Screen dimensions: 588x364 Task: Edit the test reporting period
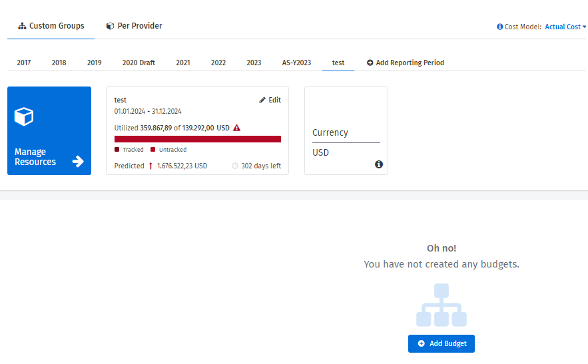pyautogui.click(x=270, y=100)
